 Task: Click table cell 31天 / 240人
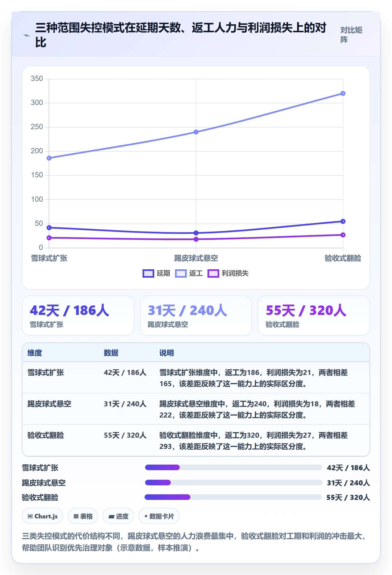point(125,404)
